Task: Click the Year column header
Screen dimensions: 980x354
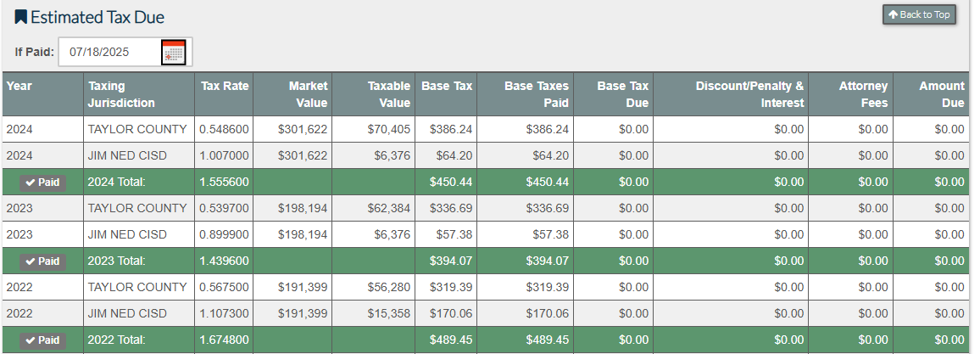Action: coord(19,86)
